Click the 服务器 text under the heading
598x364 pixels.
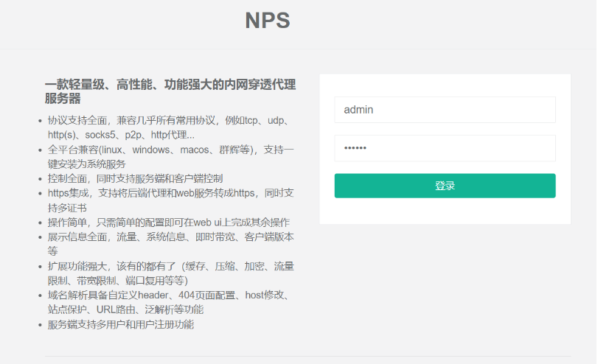point(63,99)
